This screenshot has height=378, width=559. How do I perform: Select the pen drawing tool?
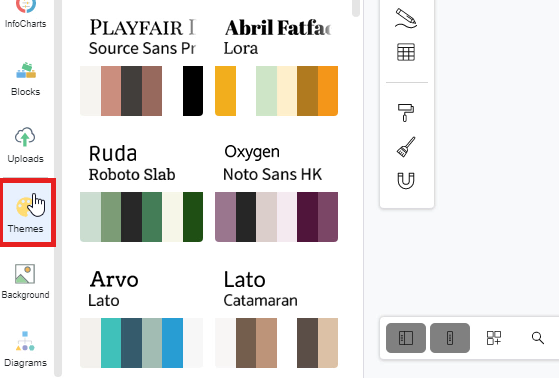tap(406, 19)
